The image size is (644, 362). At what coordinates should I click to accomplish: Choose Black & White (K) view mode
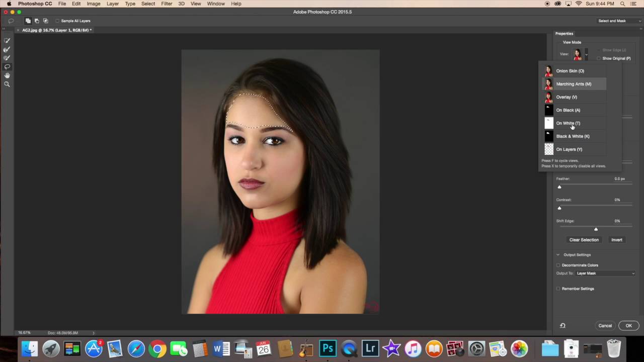(574, 136)
